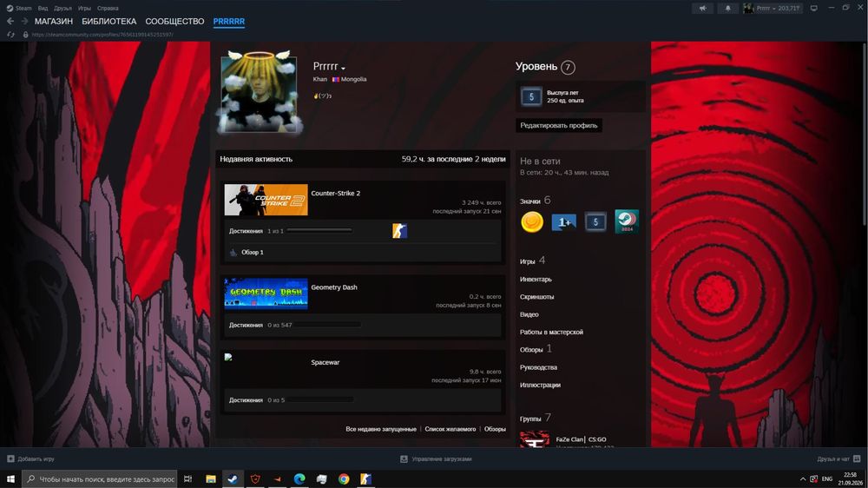The image size is (868, 488).
Task: Open the friends and chat icon
Action: pos(857,458)
